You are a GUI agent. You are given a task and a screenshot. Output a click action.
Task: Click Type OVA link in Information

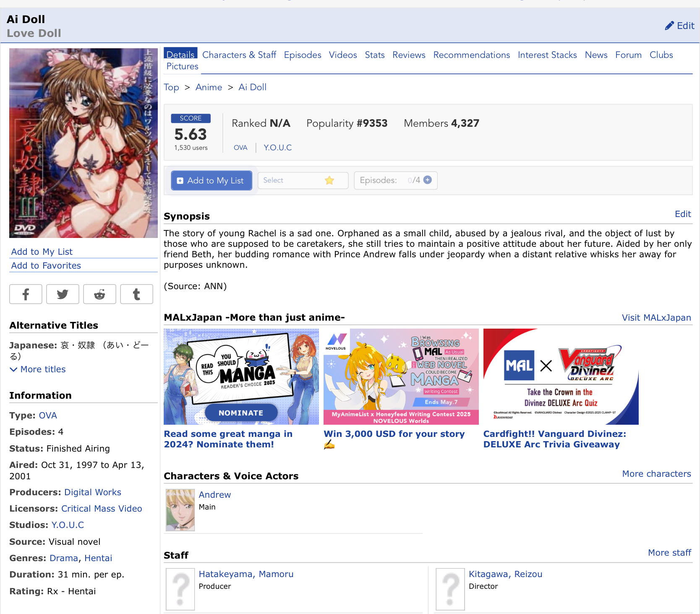[48, 415]
